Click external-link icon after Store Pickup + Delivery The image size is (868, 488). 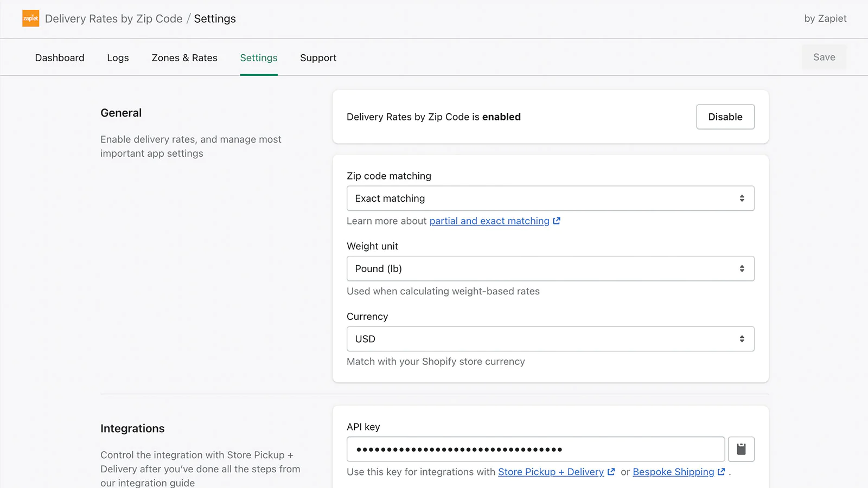click(611, 472)
